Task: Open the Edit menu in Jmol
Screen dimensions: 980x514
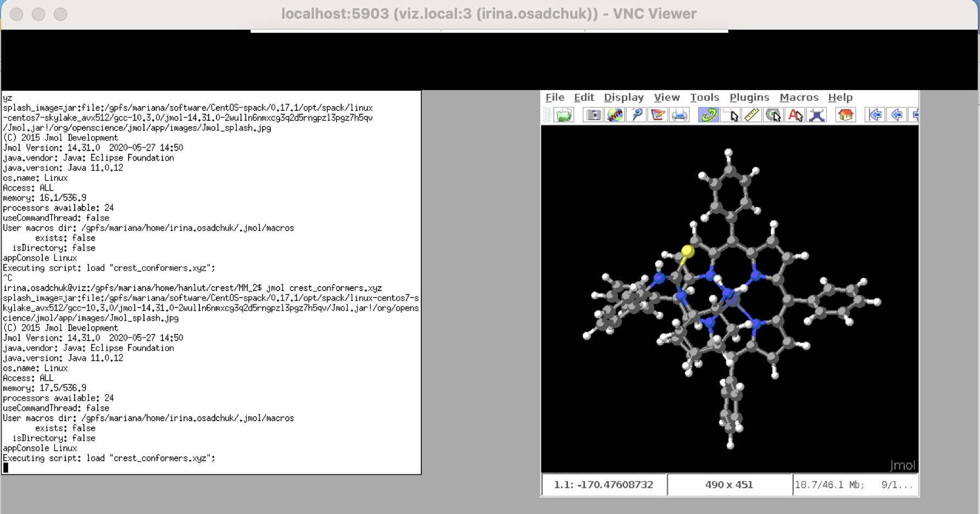Action: [584, 97]
